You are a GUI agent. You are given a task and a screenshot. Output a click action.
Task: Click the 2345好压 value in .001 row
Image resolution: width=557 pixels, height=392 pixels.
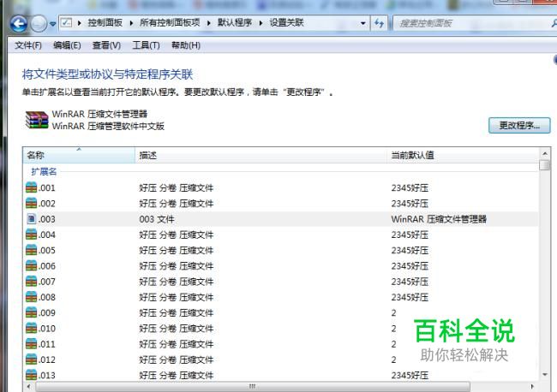click(x=410, y=188)
